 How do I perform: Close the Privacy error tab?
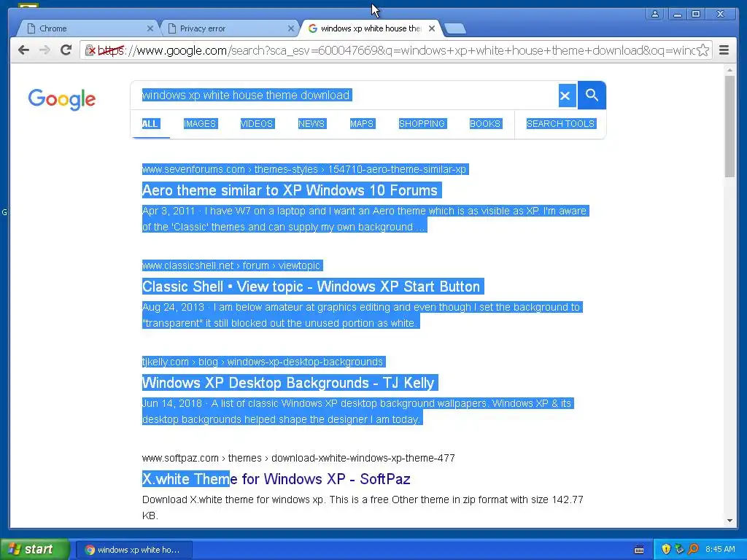click(290, 28)
